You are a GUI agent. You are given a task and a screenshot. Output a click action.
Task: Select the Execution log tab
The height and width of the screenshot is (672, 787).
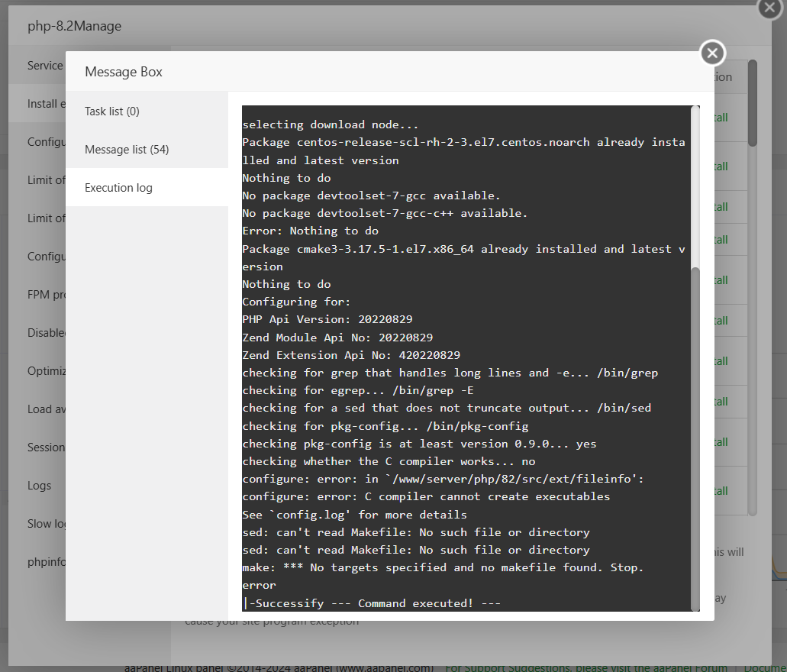pos(147,187)
